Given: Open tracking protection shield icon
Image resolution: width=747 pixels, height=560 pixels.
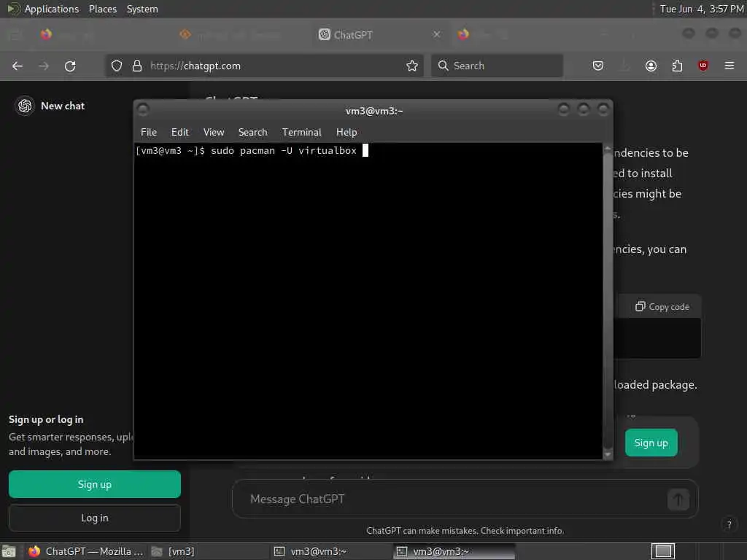Looking at the screenshot, I should point(117,66).
